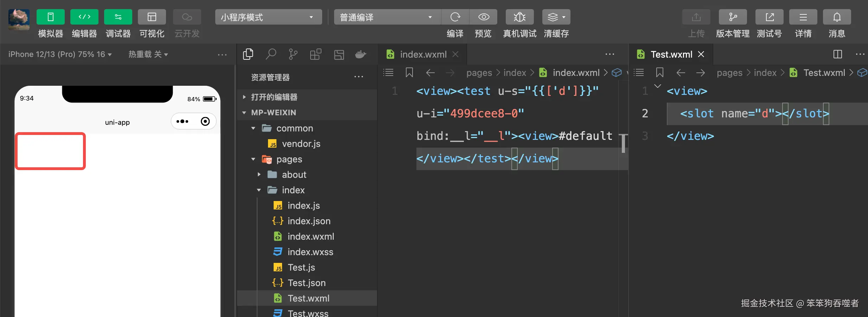This screenshot has width=868, height=317.
Task: Click the preview eye icon
Action: pyautogui.click(x=484, y=17)
